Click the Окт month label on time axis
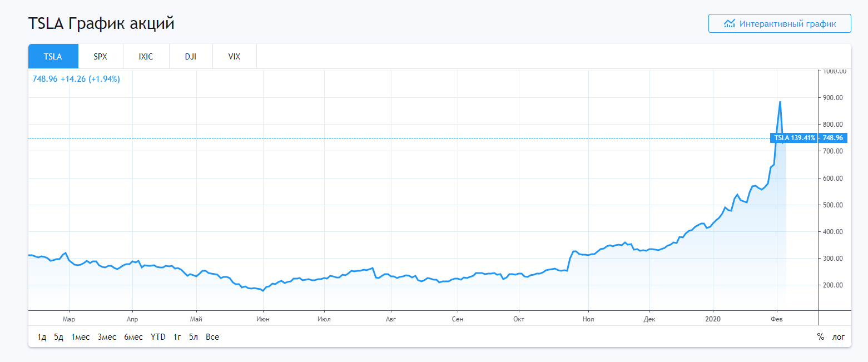Screen dimensions: 868x362 pyautogui.click(x=519, y=319)
